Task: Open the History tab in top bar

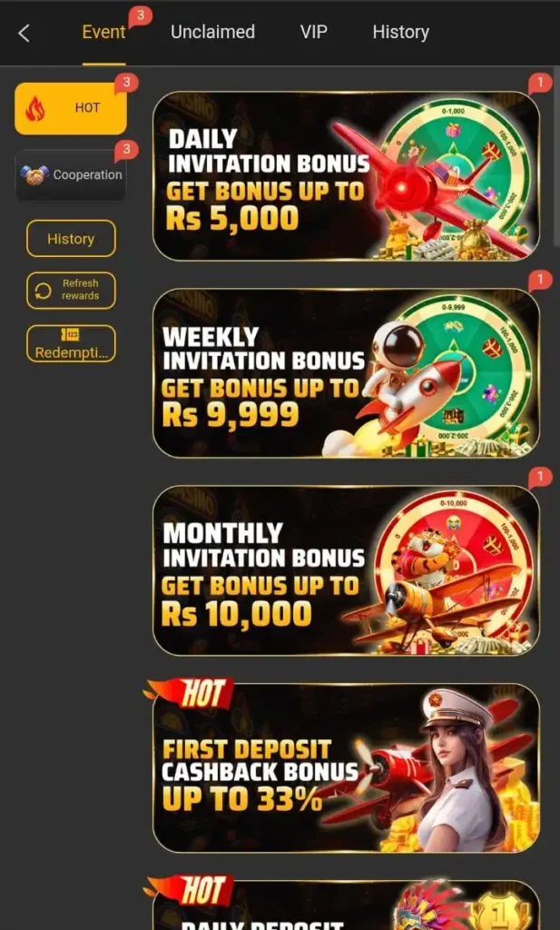Action: click(400, 32)
